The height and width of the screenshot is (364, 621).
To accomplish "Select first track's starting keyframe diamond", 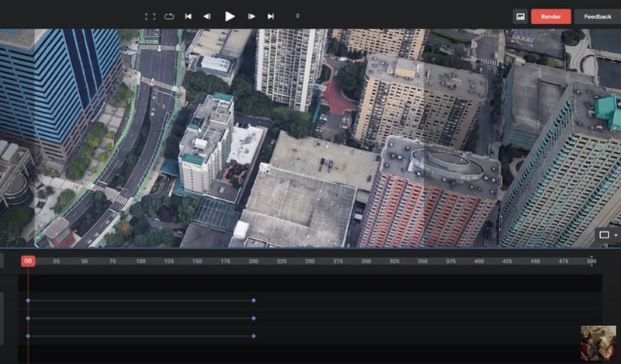I will pyautogui.click(x=28, y=300).
